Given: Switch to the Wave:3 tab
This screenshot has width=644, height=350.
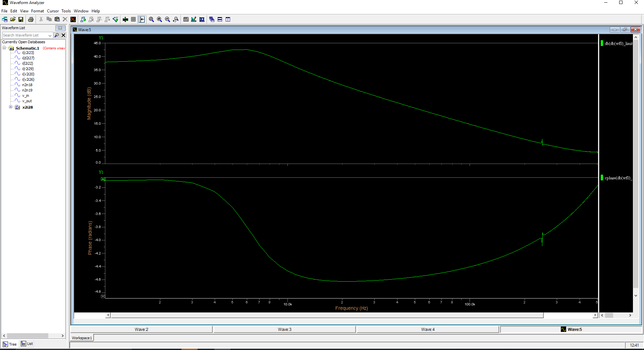Looking at the screenshot, I should [284, 330].
